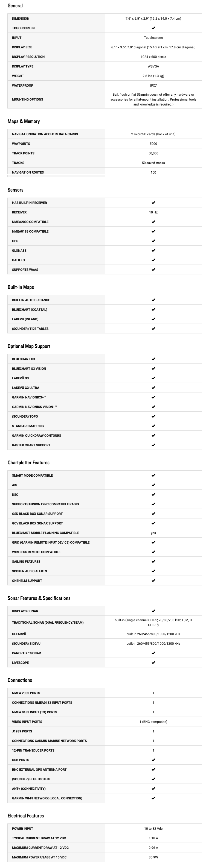Click the USB Ports checkmark icon
Viewport: 206px width, 868px height.
click(x=153, y=760)
